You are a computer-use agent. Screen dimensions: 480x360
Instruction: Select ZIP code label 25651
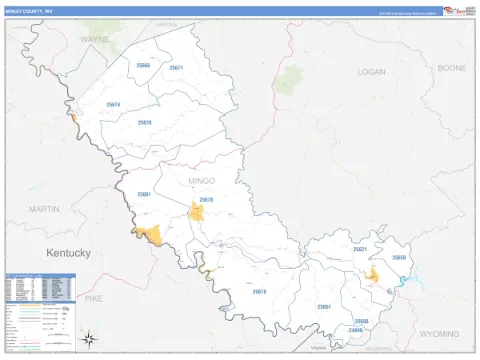point(324,307)
